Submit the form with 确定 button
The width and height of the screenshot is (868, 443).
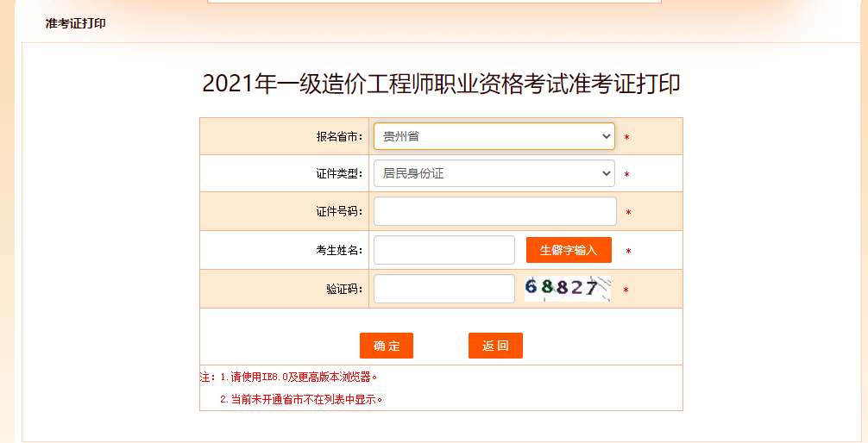click(387, 346)
